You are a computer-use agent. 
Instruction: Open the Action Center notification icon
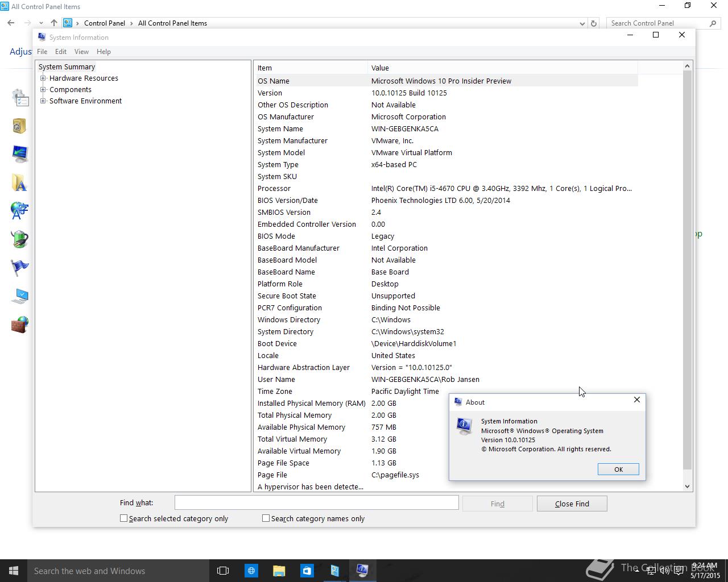click(x=679, y=571)
